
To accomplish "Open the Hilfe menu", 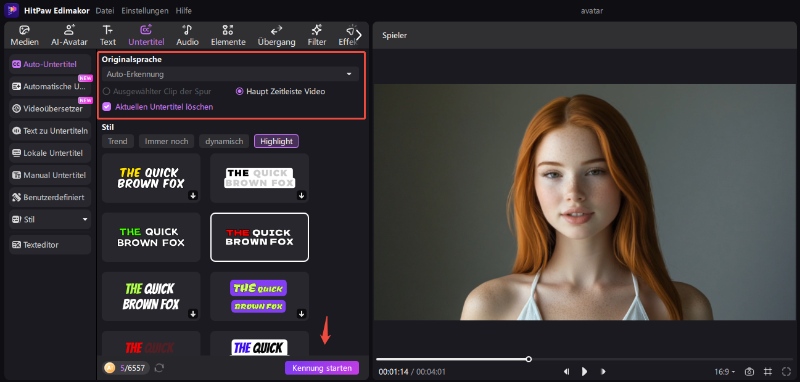I will (184, 11).
